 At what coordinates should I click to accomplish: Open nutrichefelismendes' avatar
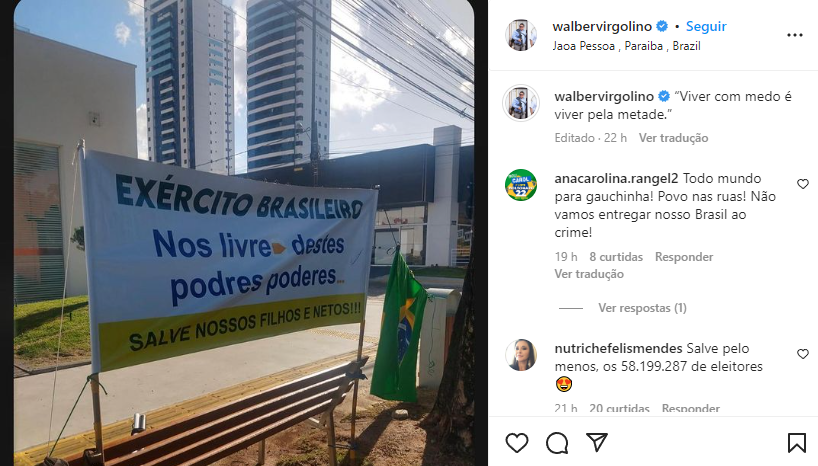click(x=521, y=355)
